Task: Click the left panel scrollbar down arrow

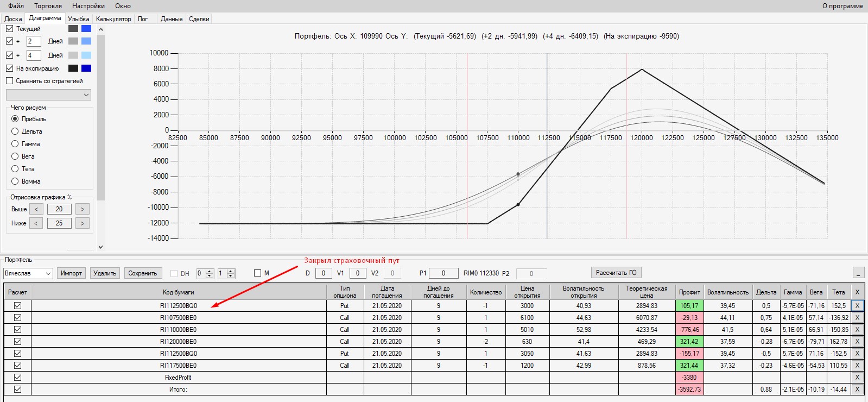Action: pyautogui.click(x=100, y=247)
